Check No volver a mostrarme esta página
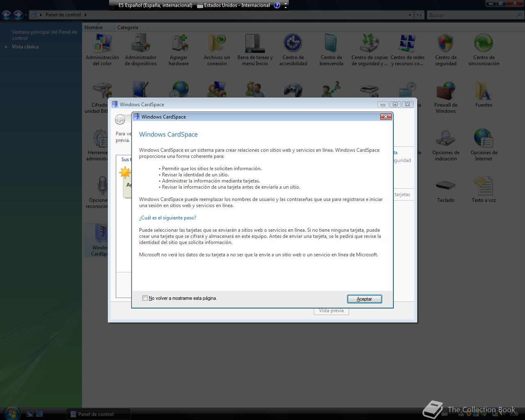The image size is (525, 420). click(x=145, y=298)
